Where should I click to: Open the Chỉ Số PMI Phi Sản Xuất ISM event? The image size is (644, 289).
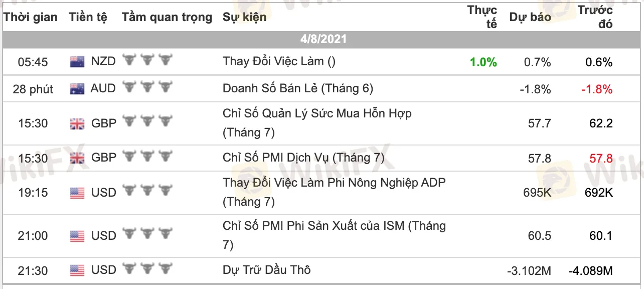point(334,235)
